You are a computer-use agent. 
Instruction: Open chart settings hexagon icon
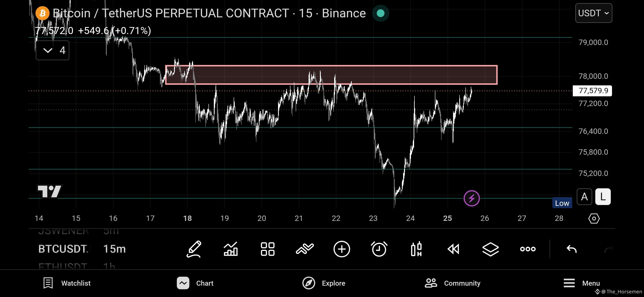point(594,219)
